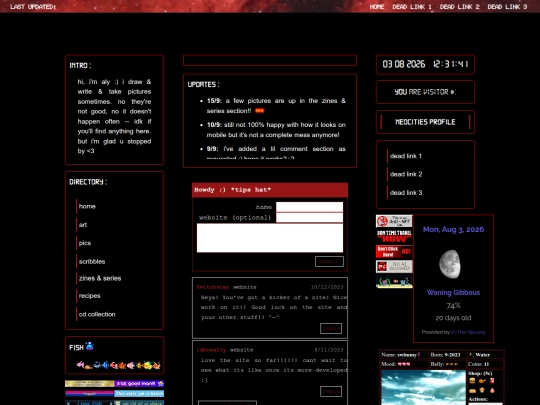Click the sky image in the pet widget
The width and height of the screenshot is (540, 405).
pyautogui.click(x=423, y=387)
